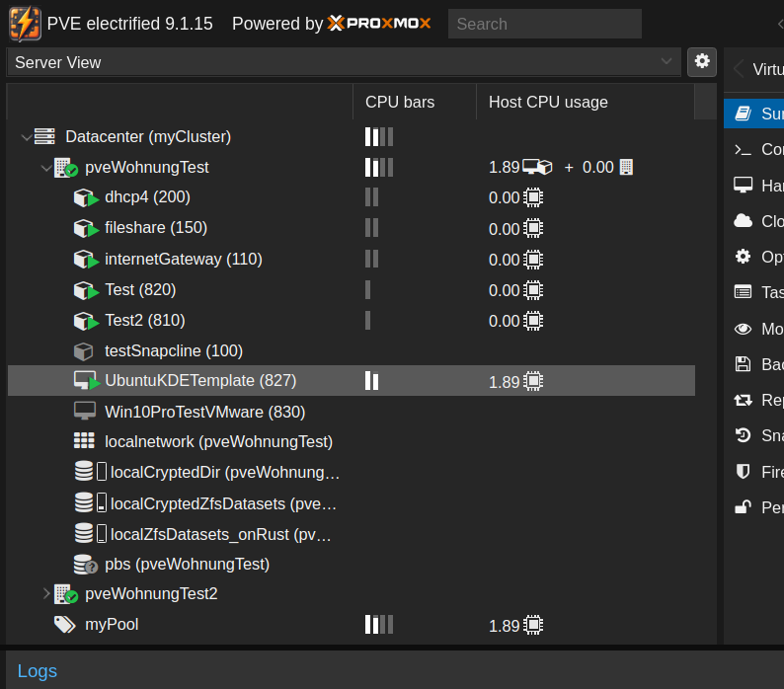Click the Logs panel header

pyautogui.click(x=38, y=671)
